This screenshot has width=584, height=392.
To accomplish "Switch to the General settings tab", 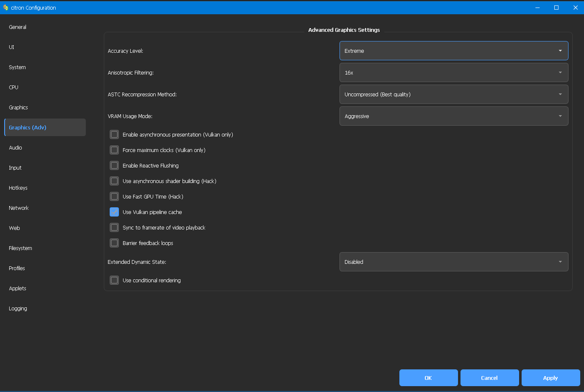I will tap(18, 27).
